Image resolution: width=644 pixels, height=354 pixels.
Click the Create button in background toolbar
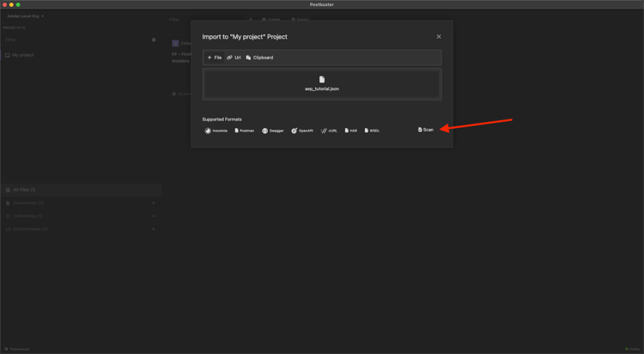(x=271, y=19)
